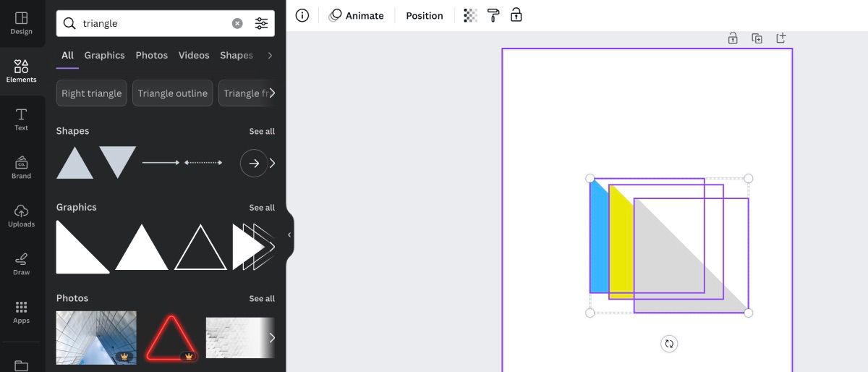
Task: Open the Design panel in sidebar
Action: click(x=21, y=23)
